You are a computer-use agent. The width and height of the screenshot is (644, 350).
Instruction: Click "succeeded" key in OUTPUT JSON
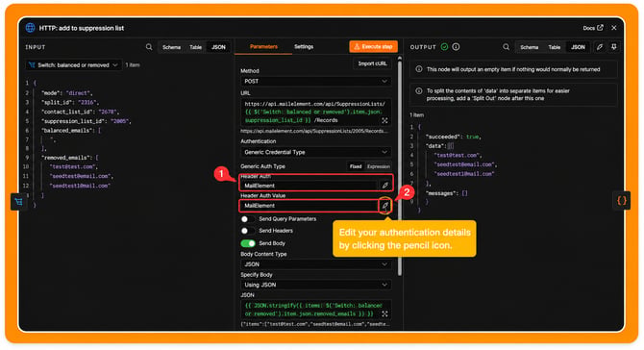(x=443, y=137)
